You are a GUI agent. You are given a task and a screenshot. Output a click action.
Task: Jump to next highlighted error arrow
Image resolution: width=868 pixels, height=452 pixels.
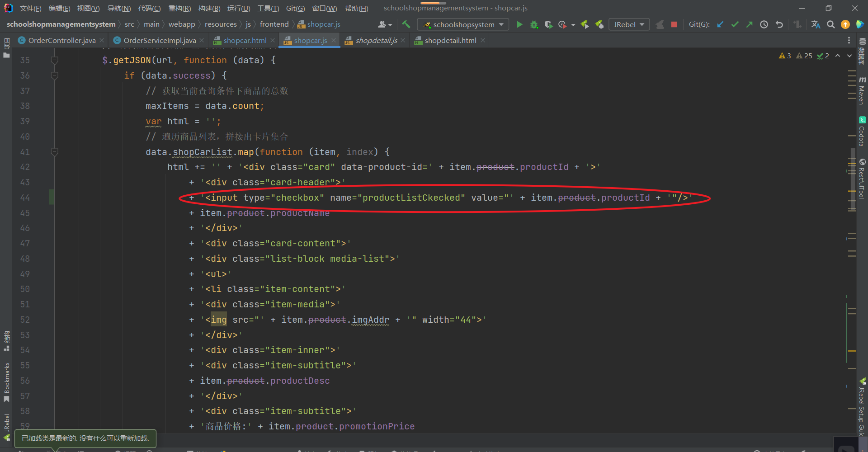pos(849,56)
